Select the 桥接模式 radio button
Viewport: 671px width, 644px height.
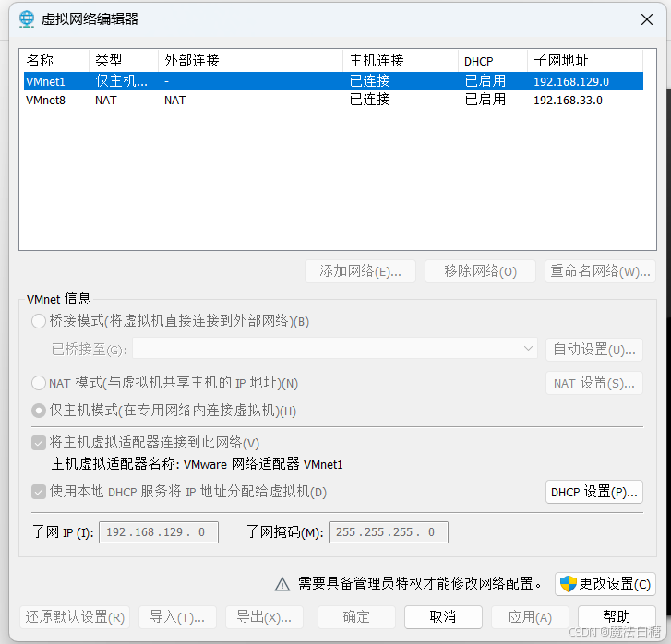tap(39, 321)
